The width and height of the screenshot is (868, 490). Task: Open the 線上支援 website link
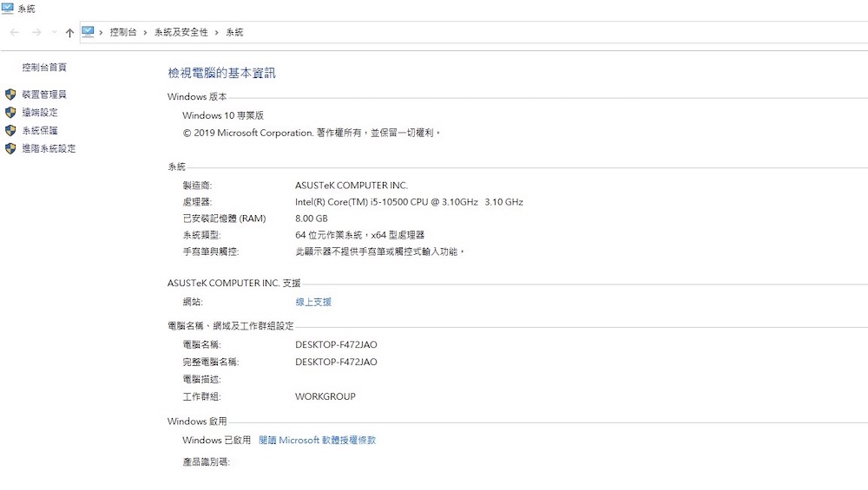[x=313, y=303]
